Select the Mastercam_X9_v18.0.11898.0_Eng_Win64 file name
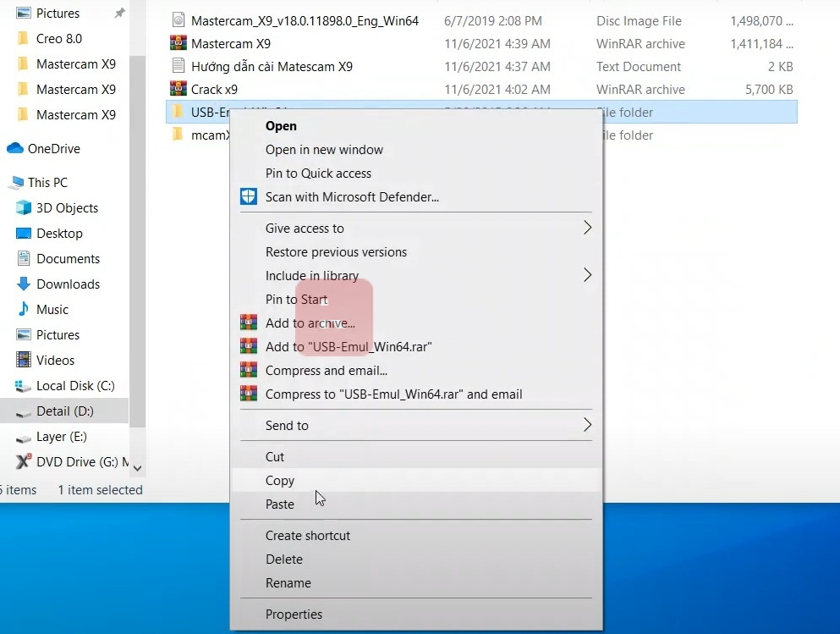The width and height of the screenshot is (840, 634). tap(305, 21)
